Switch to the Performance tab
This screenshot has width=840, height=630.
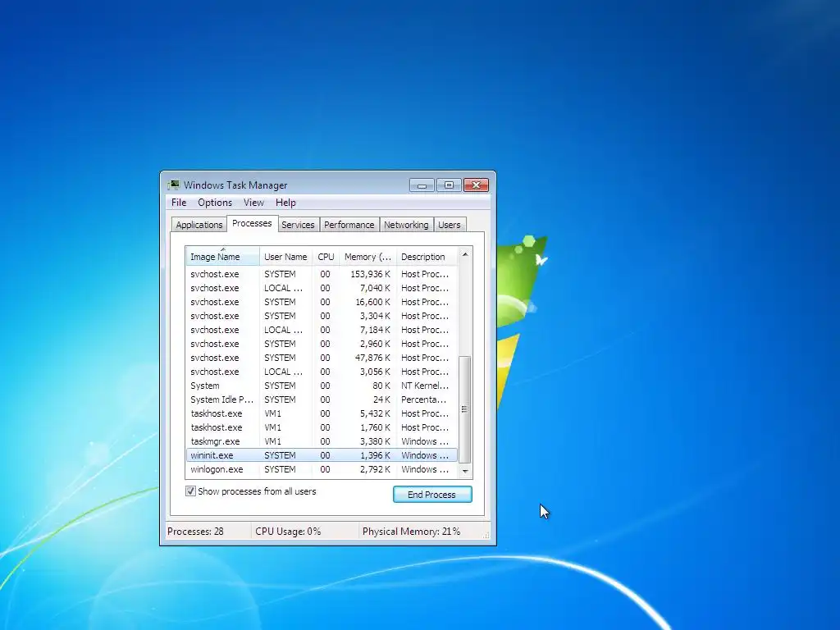349,225
